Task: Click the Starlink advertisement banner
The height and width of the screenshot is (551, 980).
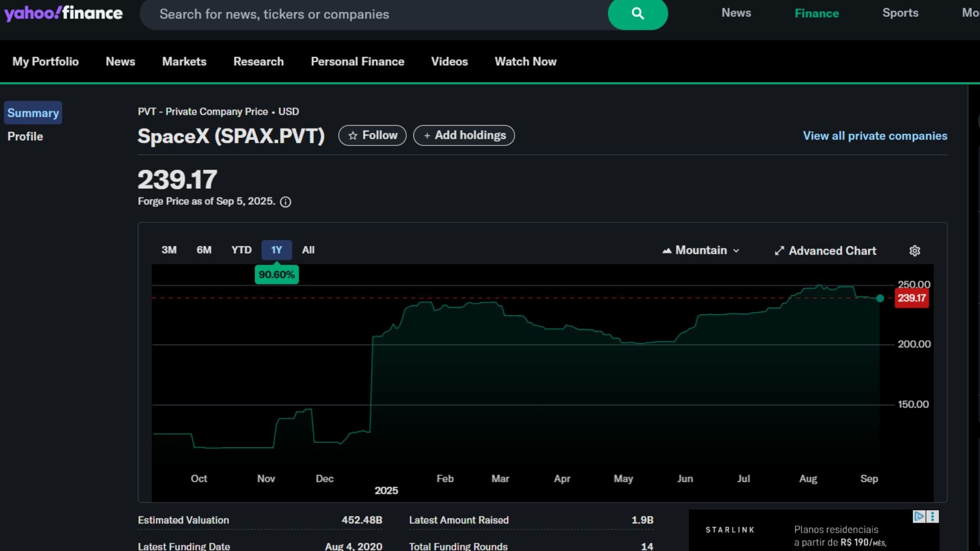Action: [x=814, y=531]
